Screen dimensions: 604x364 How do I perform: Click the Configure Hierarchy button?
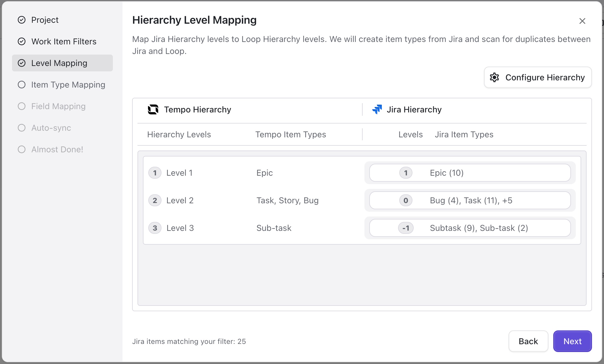tap(538, 77)
